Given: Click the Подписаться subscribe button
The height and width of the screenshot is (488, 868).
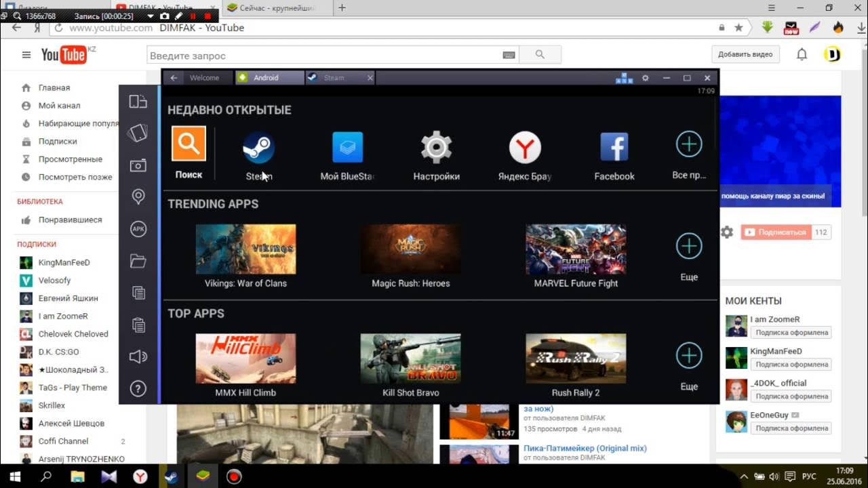Looking at the screenshot, I should pyautogui.click(x=775, y=232).
